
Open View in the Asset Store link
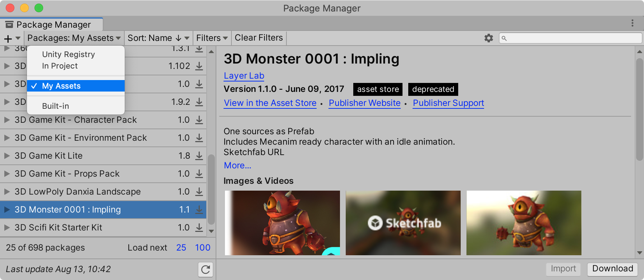[x=270, y=103]
